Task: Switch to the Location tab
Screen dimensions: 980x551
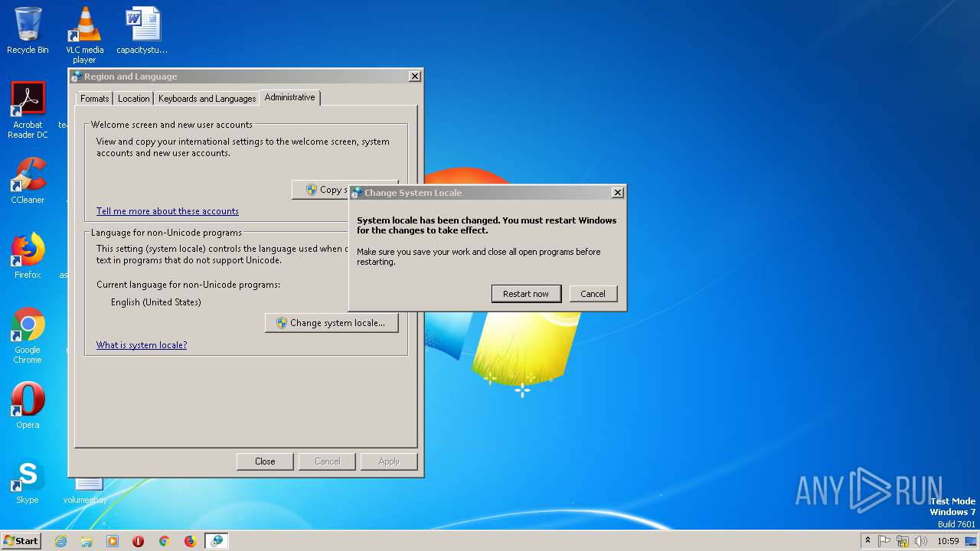Action: point(133,99)
